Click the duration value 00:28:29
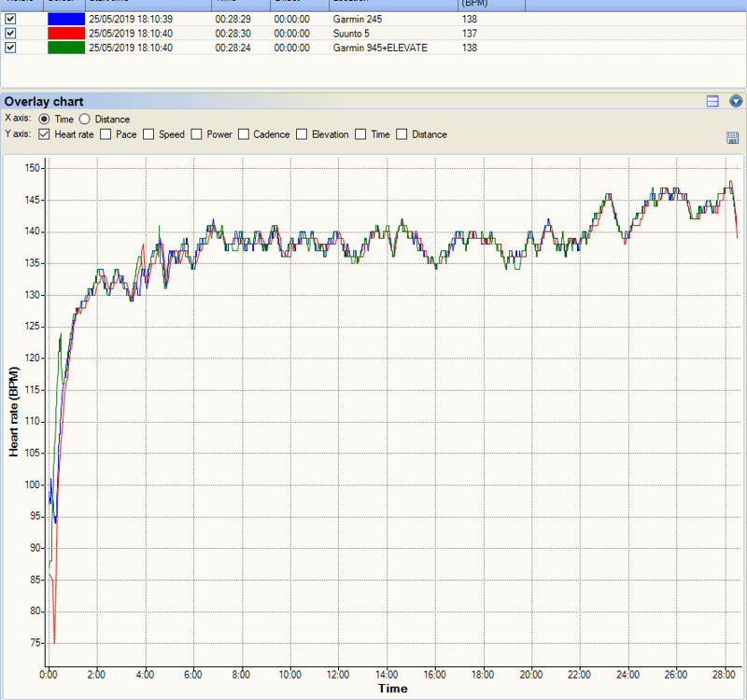747x700 pixels. point(233,19)
